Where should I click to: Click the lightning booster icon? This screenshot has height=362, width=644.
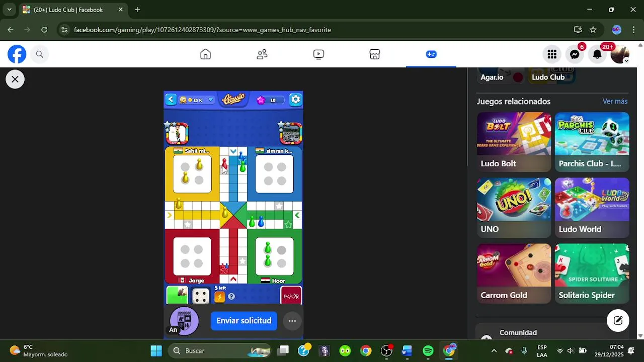(220, 297)
